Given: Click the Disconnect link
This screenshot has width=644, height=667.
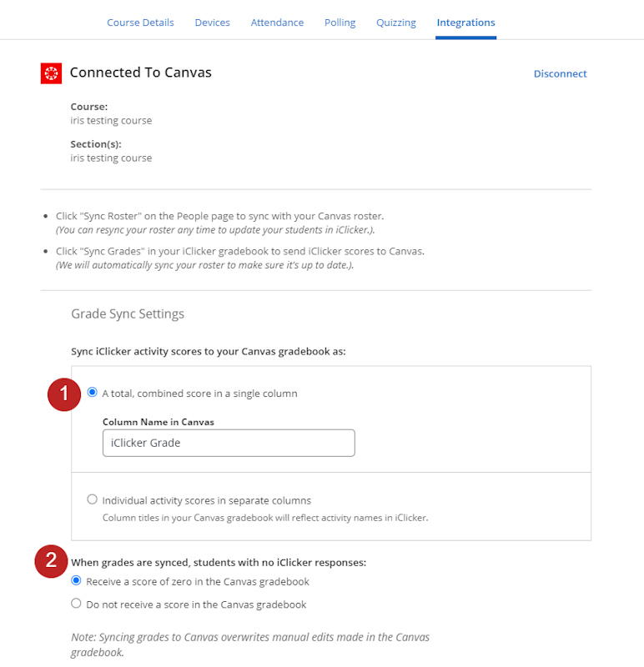Looking at the screenshot, I should pyautogui.click(x=560, y=73).
